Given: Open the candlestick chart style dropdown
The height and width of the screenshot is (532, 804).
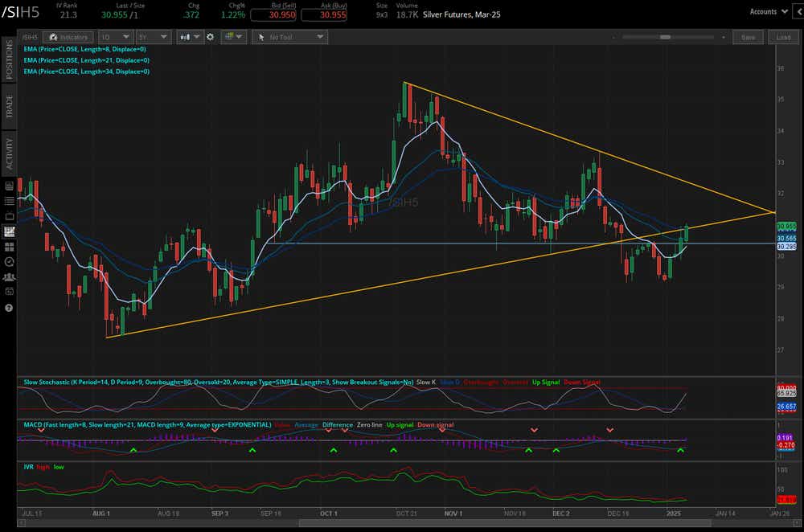Looking at the screenshot, I should point(191,37).
